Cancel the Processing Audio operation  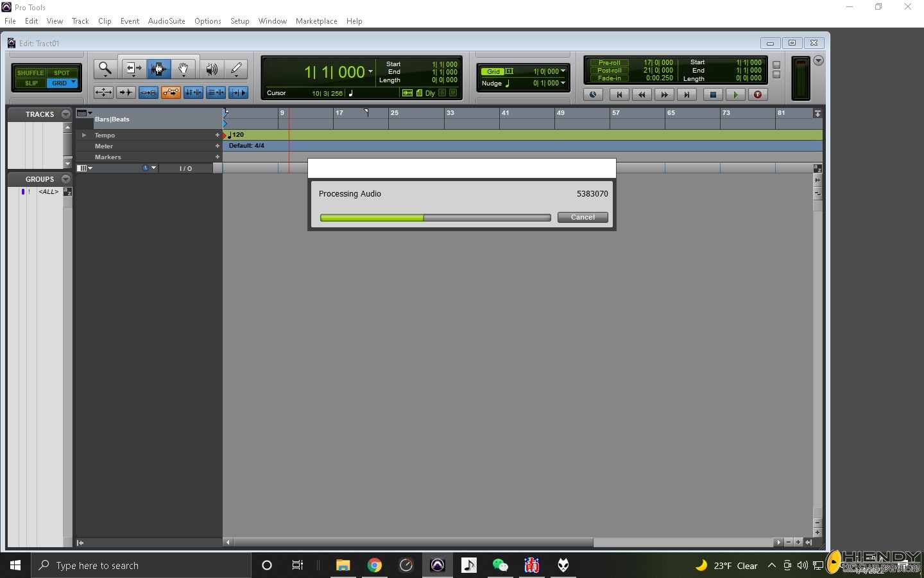(x=583, y=217)
